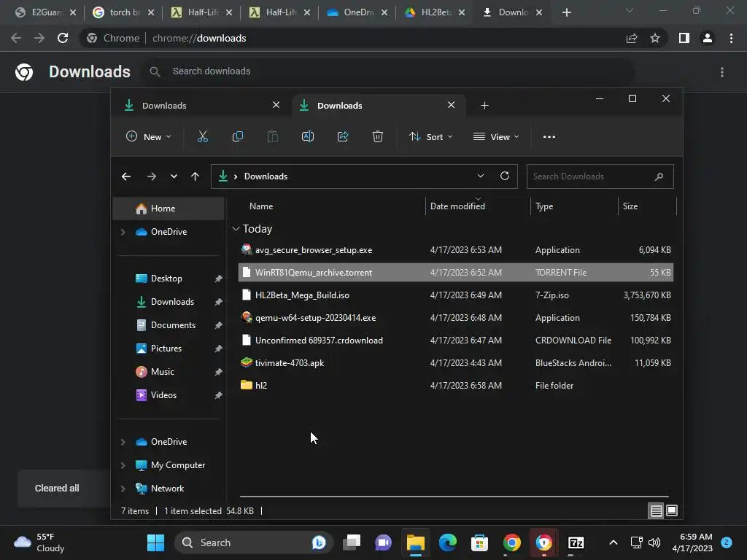Add a new File Explorer tab
The height and width of the screenshot is (560, 747).
coord(484,105)
